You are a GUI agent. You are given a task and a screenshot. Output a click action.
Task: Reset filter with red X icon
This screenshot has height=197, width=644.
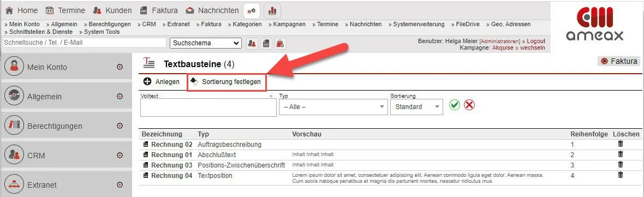[469, 105]
